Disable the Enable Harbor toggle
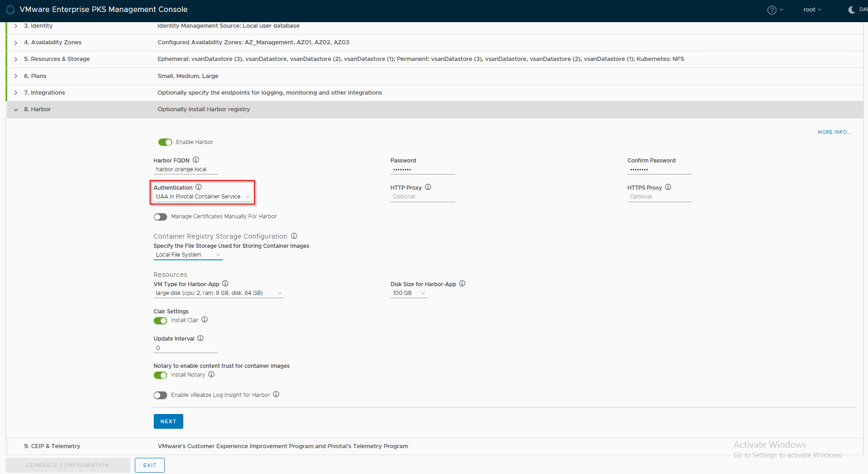The image size is (868, 474). [165, 142]
